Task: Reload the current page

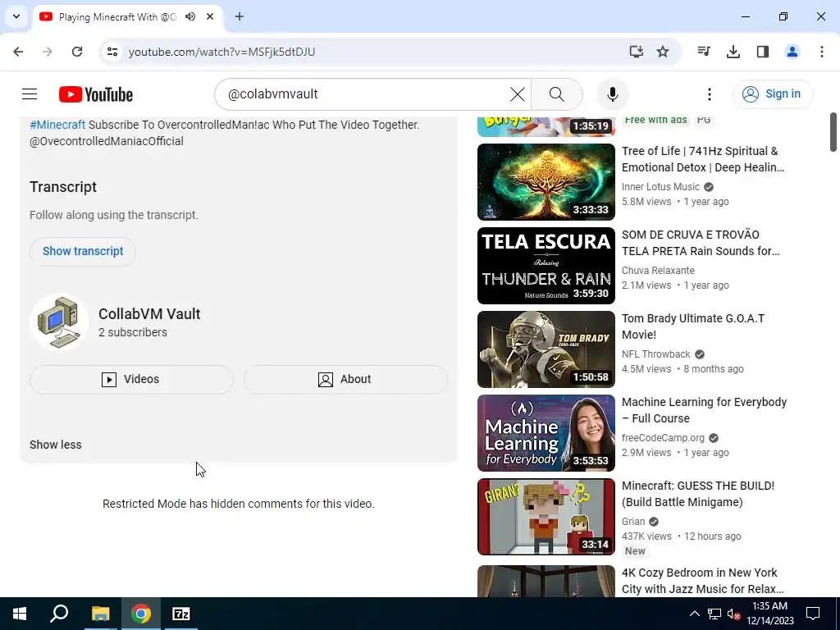Action: (x=77, y=52)
